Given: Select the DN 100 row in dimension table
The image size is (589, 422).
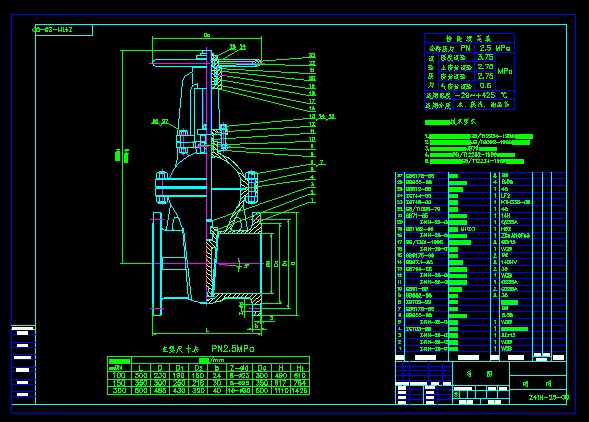Looking at the screenshot, I should click(x=208, y=375).
